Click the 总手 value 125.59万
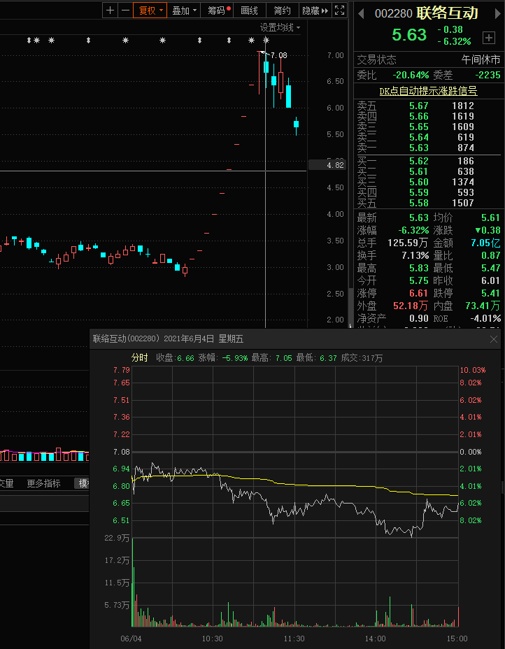505x649 pixels. click(x=407, y=243)
